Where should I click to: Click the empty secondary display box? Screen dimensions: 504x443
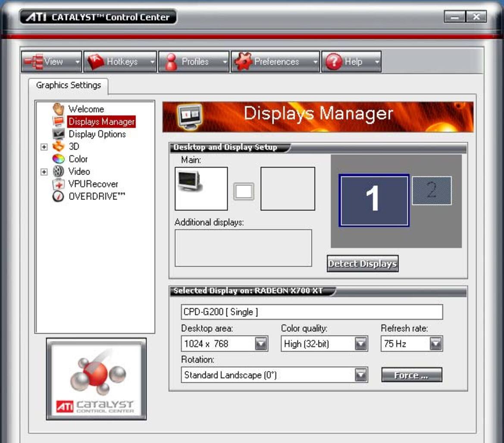(x=288, y=189)
